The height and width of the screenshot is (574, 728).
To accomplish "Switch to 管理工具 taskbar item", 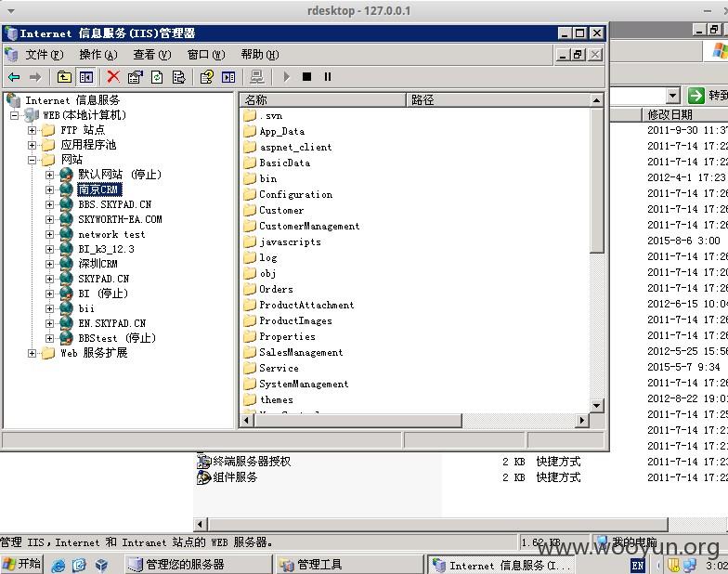I will click(350, 565).
